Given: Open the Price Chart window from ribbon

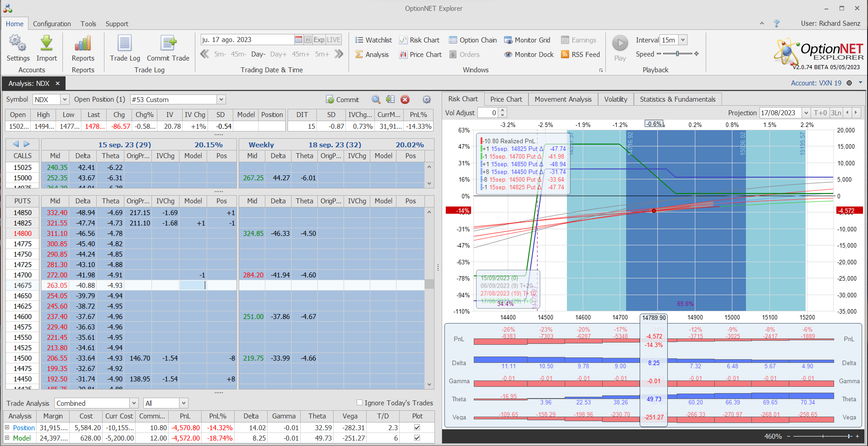Looking at the screenshot, I should (x=420, y=55).
